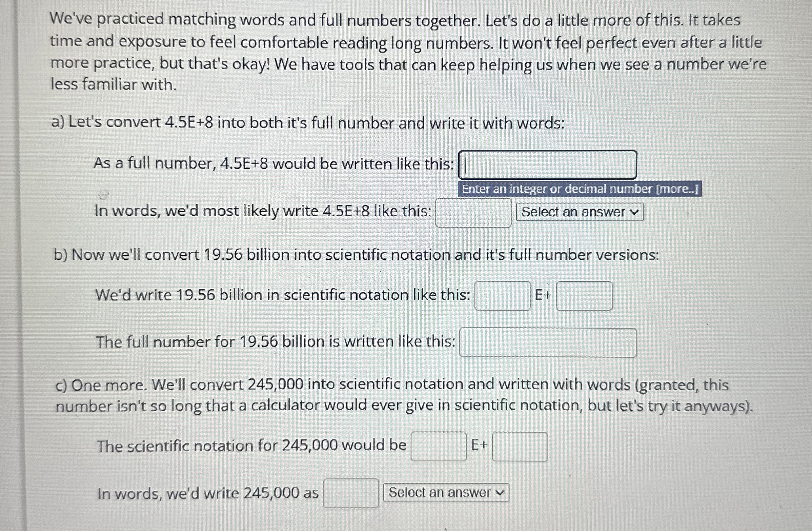Click the 'E+' label in the 245,000 row
Viewport: 812px width, 531px height.
click(479, 445)
